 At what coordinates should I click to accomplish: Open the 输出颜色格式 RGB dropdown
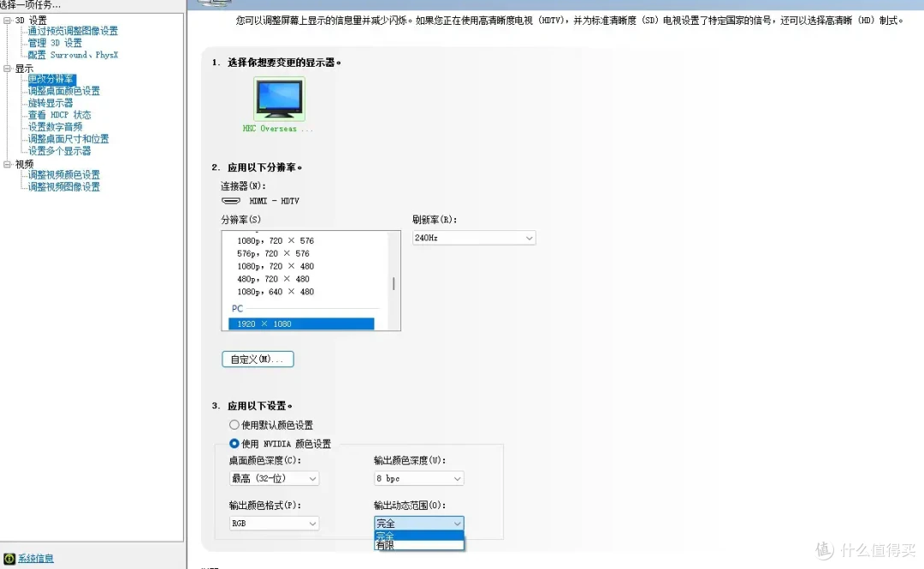[274, 523]
